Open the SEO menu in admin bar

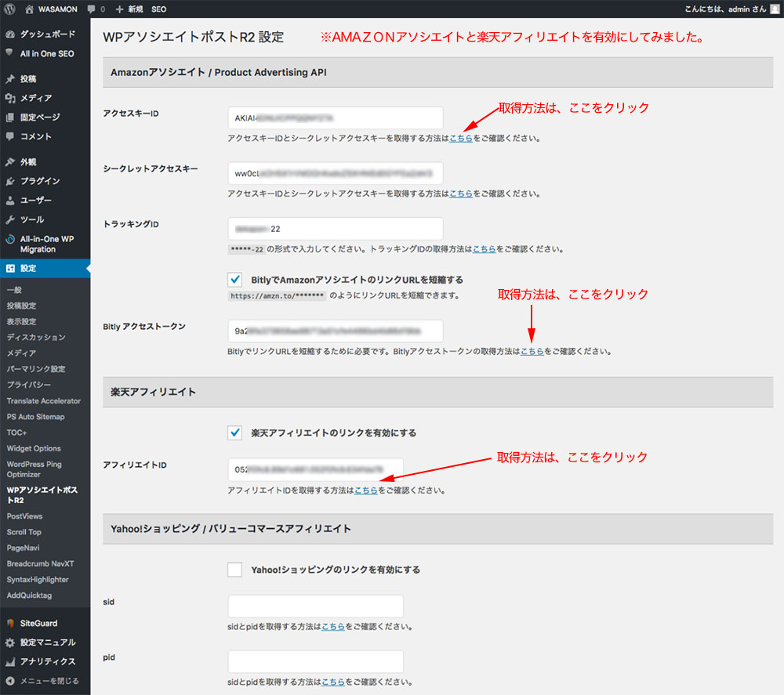159,9
